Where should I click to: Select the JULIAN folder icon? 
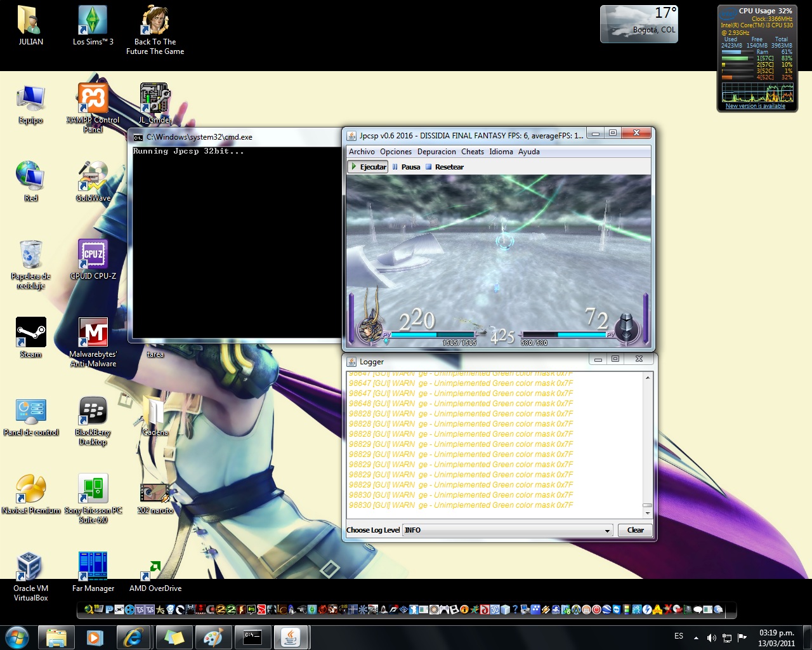[30, 25]
